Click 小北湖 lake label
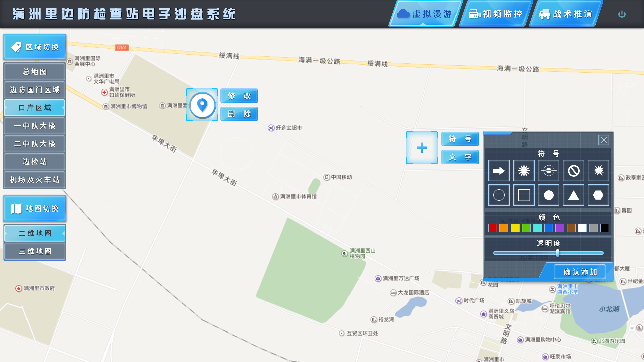The width and height of the screenshot is (644, 362). pos(609,309)
